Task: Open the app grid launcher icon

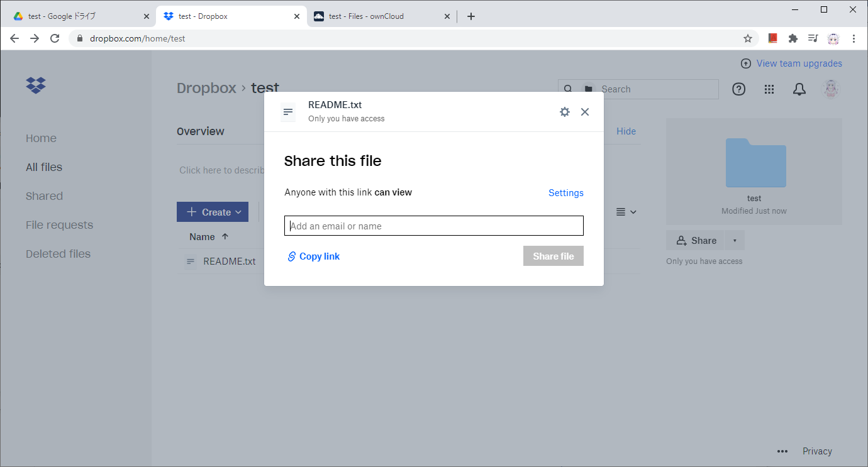Action: (x=769, y=89)
